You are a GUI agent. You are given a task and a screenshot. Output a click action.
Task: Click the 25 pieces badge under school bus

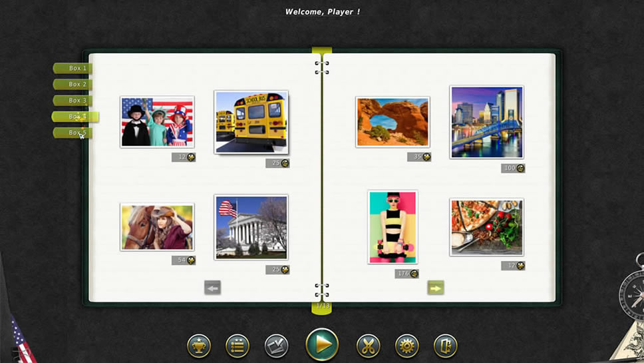coord(277,163)
